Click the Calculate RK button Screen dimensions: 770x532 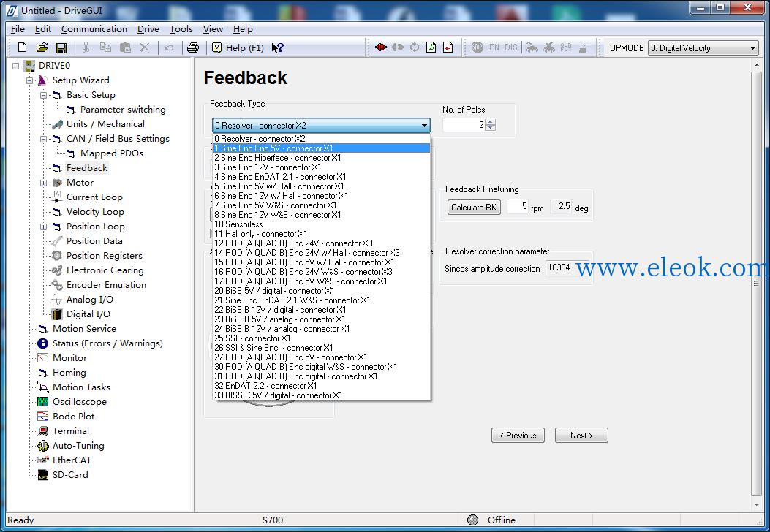[x=474, y=207]
